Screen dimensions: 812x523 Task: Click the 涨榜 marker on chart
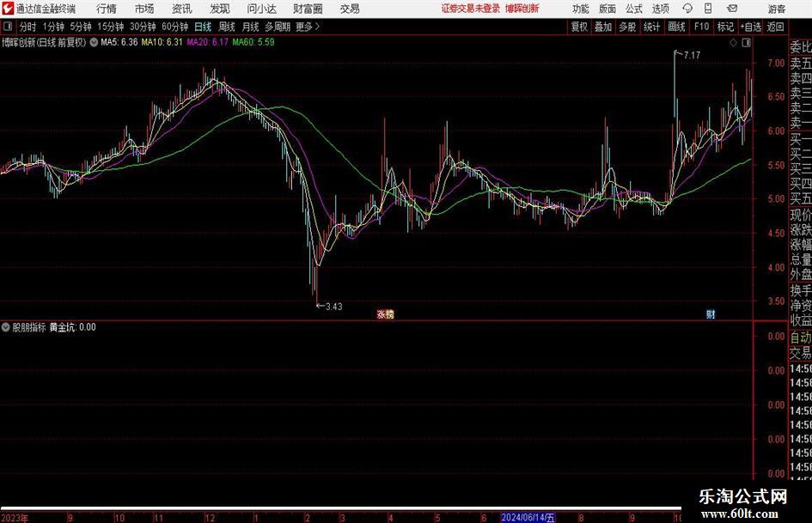point(385,314)
